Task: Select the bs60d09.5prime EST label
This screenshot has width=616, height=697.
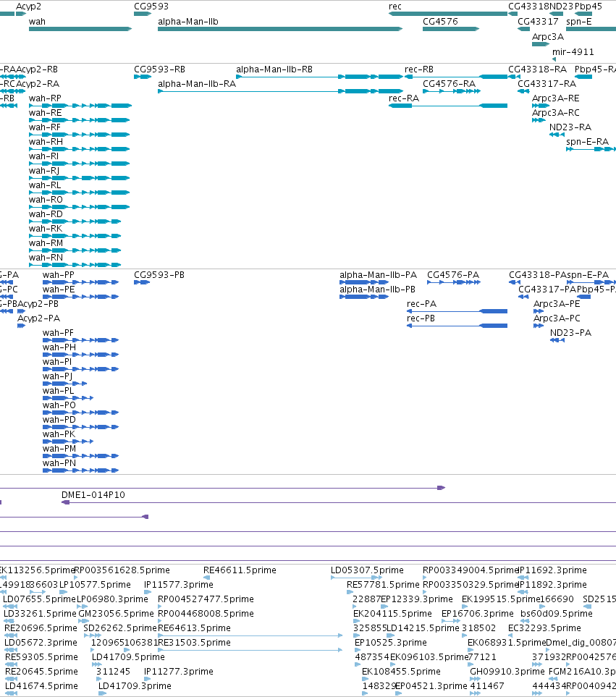Action: [x=557, y=614]
